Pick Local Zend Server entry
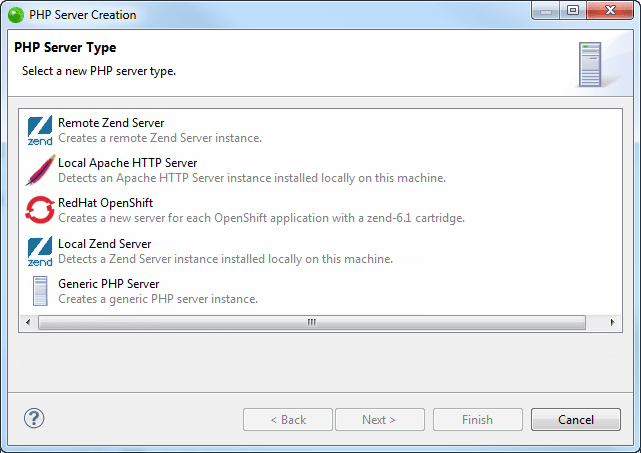641x453 pixels. pos(105,244)
